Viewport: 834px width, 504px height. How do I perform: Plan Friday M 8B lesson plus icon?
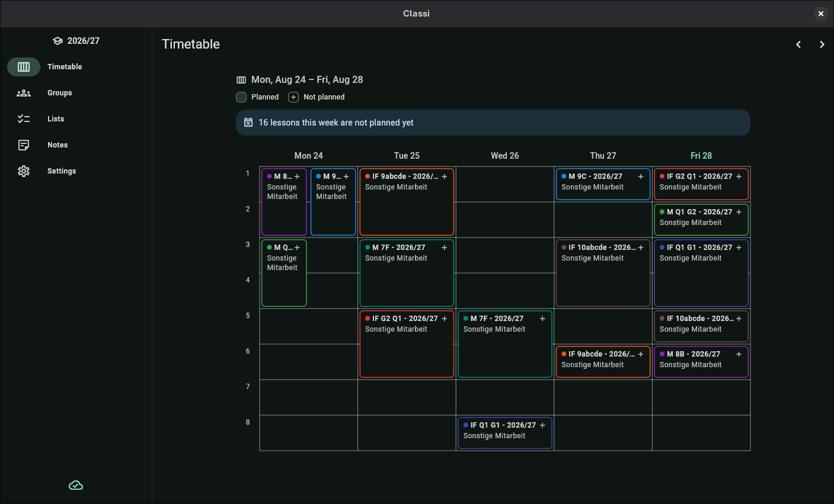[739, 354]
